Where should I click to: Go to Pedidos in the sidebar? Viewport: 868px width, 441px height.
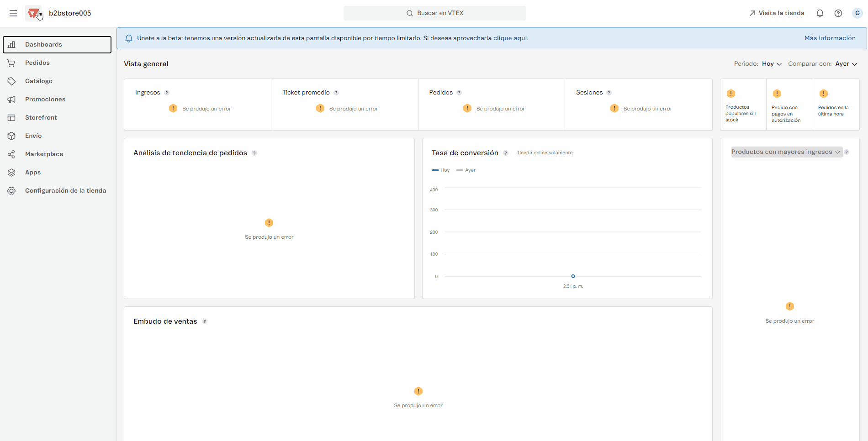pos(37,63)
